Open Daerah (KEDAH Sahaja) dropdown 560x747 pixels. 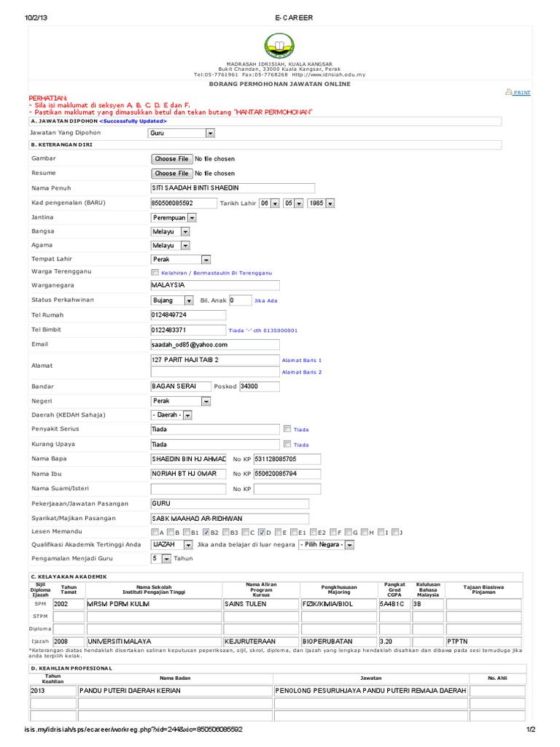(171, 415)
